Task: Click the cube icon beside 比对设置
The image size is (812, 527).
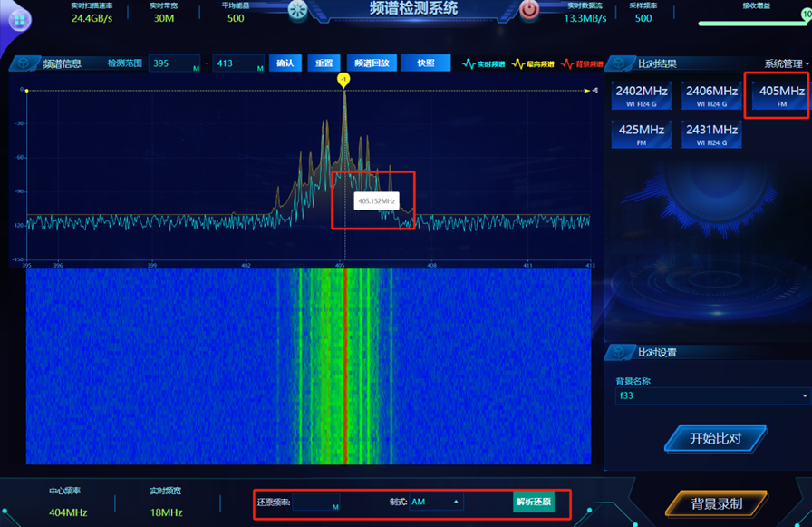Action: tap(619, 352)
